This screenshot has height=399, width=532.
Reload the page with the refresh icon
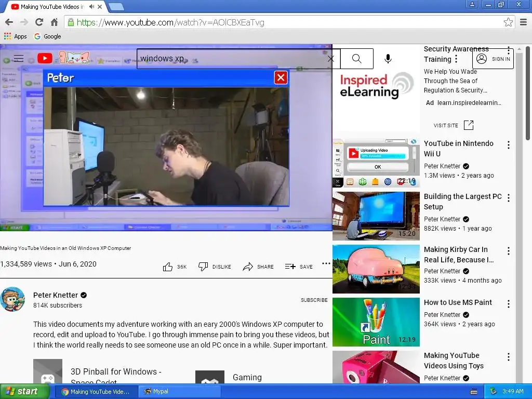pyautogui.click(x=39, y=22)
